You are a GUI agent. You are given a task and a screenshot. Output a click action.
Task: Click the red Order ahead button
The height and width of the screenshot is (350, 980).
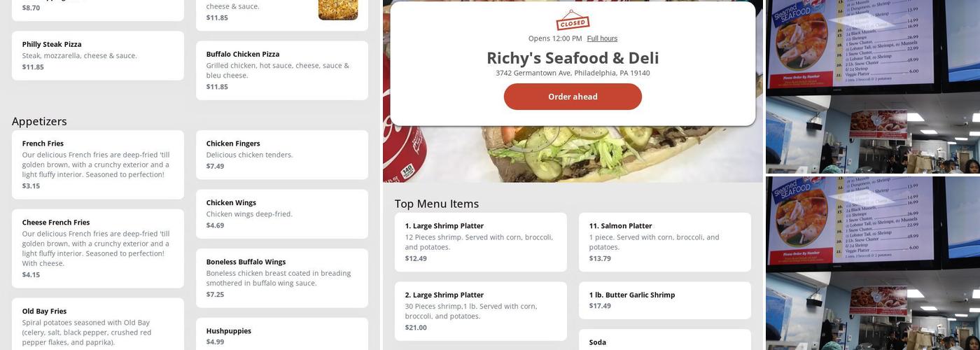[x=573, y=97]
